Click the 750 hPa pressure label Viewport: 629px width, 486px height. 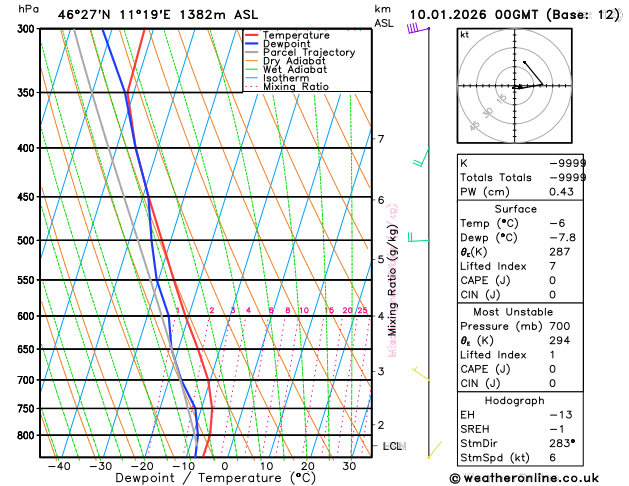[28, 409]
